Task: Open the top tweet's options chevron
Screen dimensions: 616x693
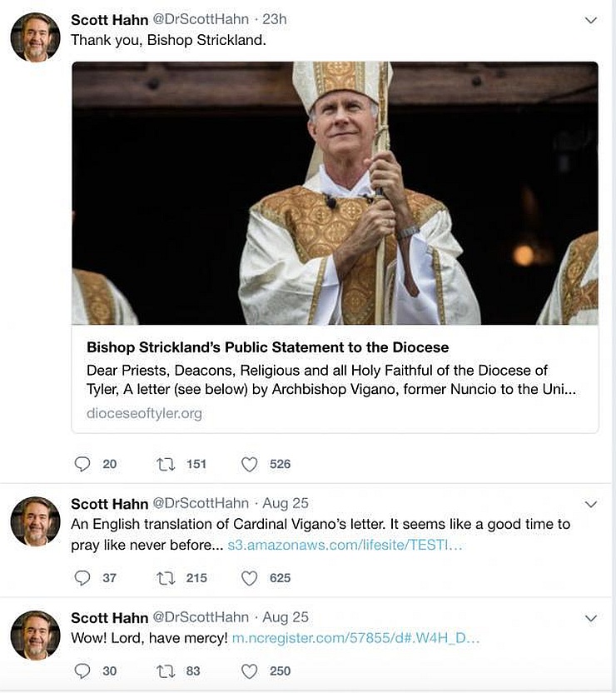Action: [590, 17]
